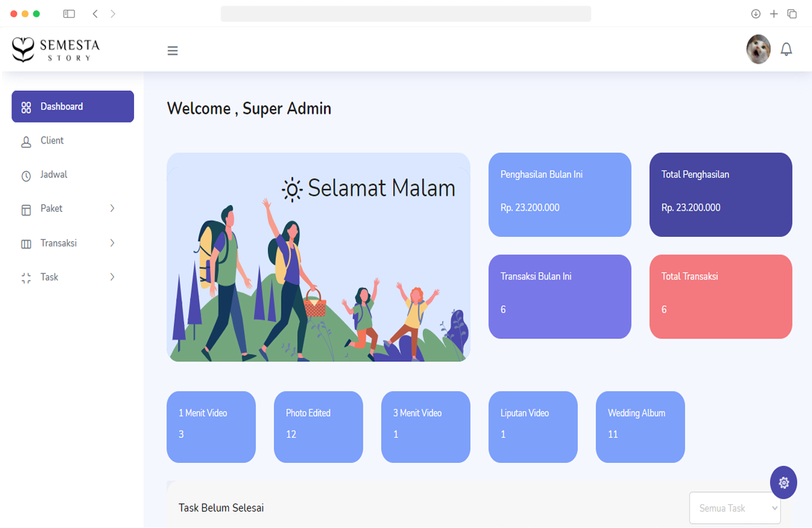
Task: Toggle the hamburger sidebar menu
Action: [173, 51]
